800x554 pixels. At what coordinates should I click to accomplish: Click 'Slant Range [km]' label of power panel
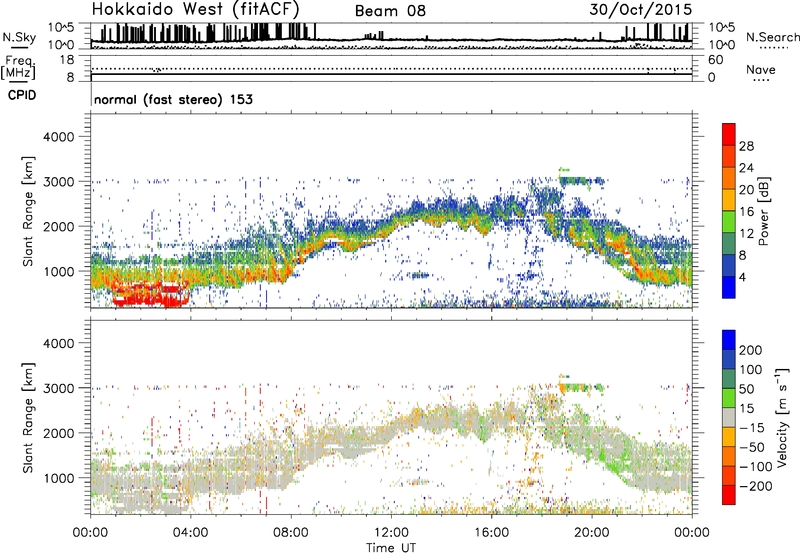(28, 211)
